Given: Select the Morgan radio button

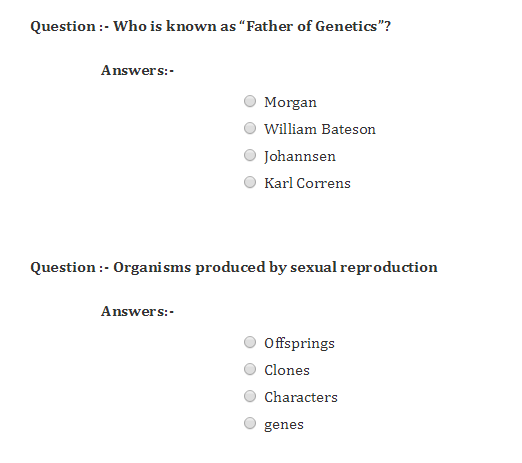Looking at the screenshot, I should 250,101.
